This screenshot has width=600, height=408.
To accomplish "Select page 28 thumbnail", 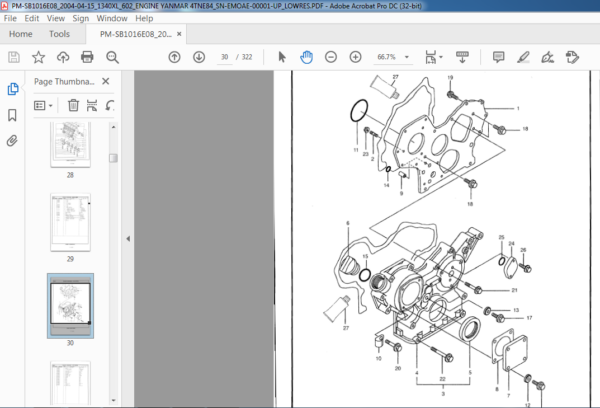I will (70, 145).
